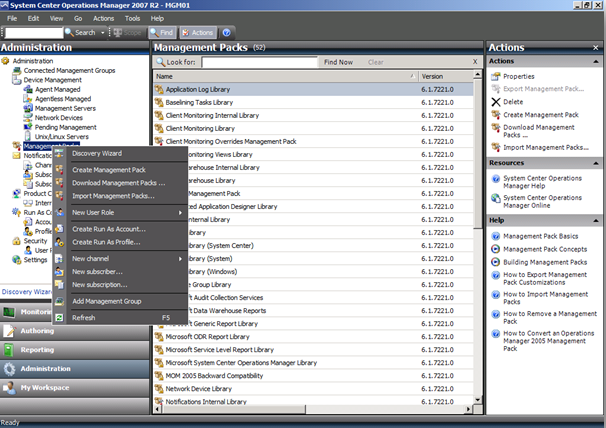Switch to Monitoring workspace icon
The height and width of the screenshot is (428, 606).
coord(9,312)
